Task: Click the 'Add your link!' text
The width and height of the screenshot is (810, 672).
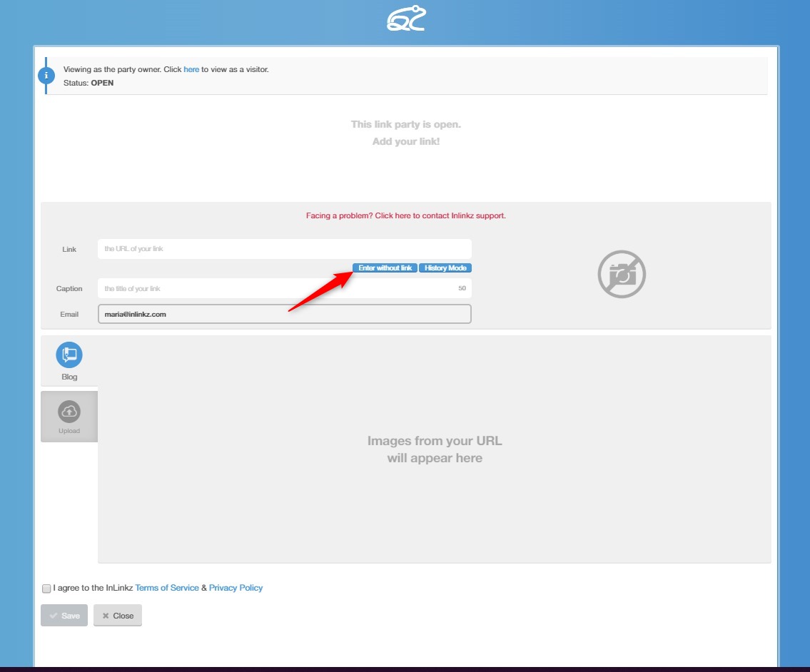Action: 406,141
